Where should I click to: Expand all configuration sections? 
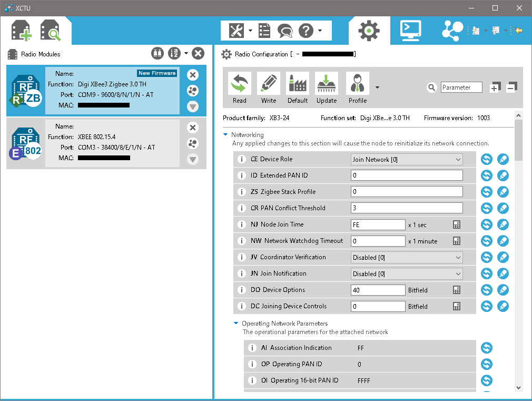[x=495, y=87]
